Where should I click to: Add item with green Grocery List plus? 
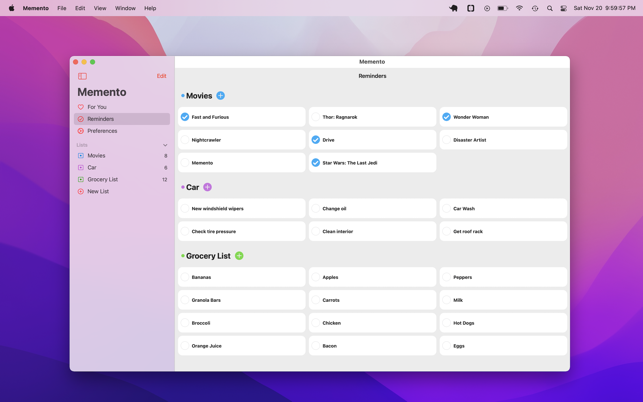(239, 256)
